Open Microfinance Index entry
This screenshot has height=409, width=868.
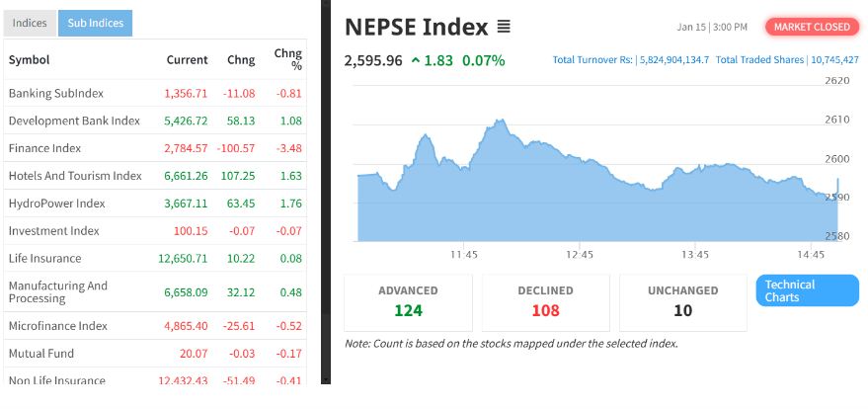coord(57,325)
